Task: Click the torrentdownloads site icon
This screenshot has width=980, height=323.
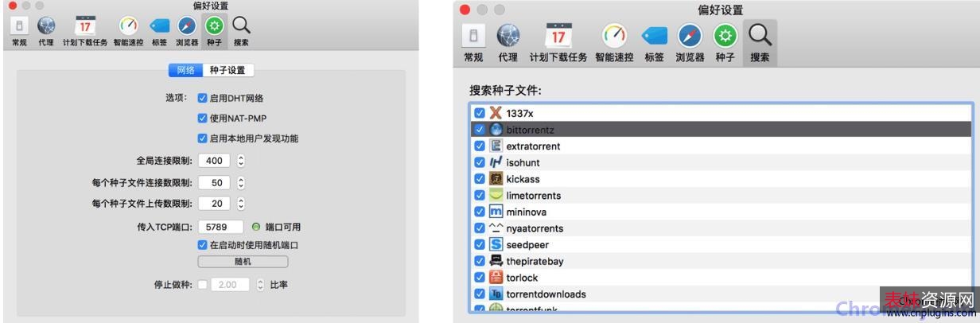Action: click(x=496, y=294)
